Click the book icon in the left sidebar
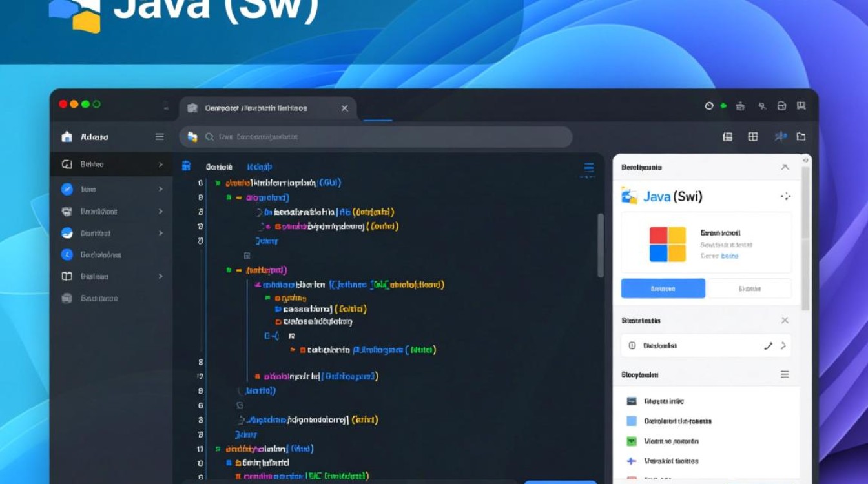 click(x=67, y=276)
